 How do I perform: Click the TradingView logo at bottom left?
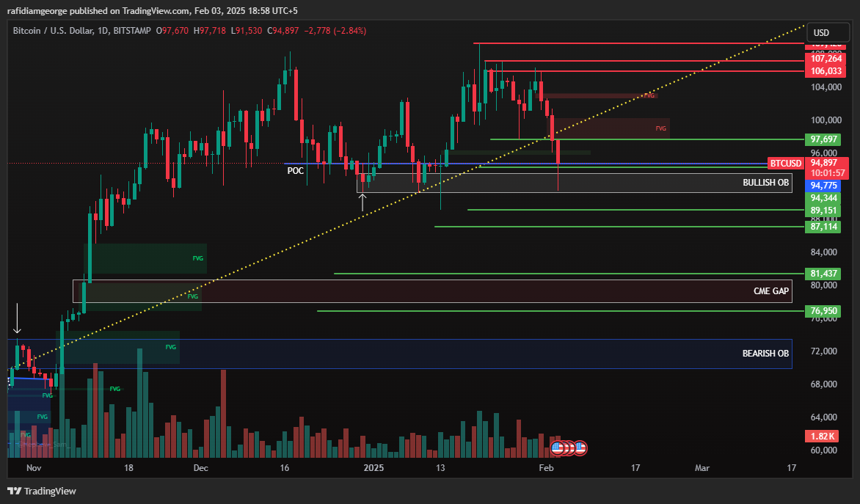(42, 491)
